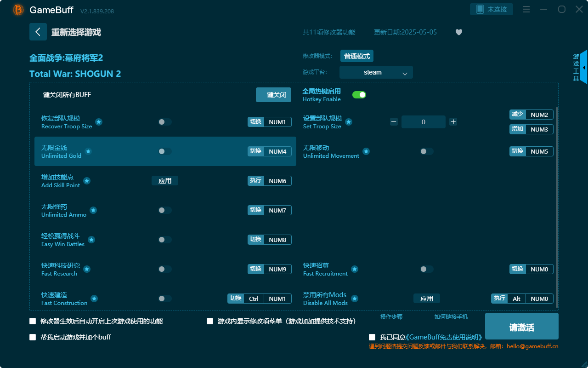Click the troop size value input field

[423, 121]
